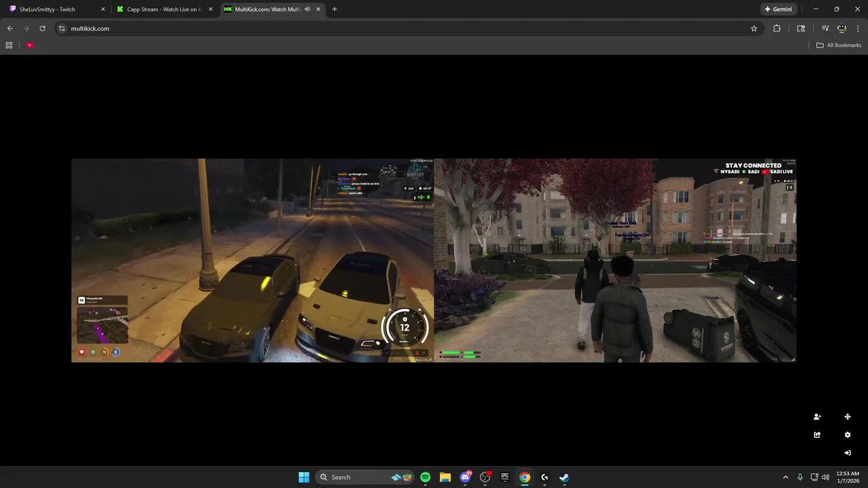Viewport: 868px width, 488px height.
Task: Open All Bookmarks folder
Action: [x=839, y=45]
